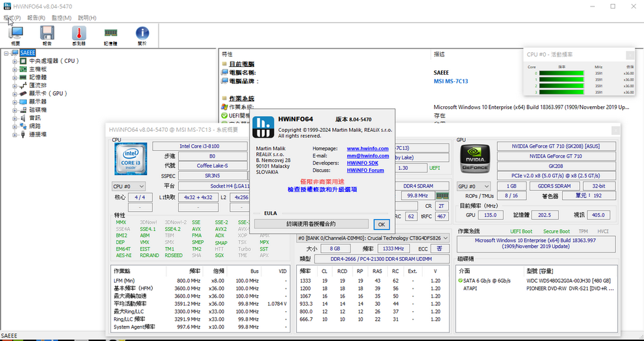Click the folder icon beside 作業系統 heading
This screenshot has width=644, height=341.
(x=224, y=98)
